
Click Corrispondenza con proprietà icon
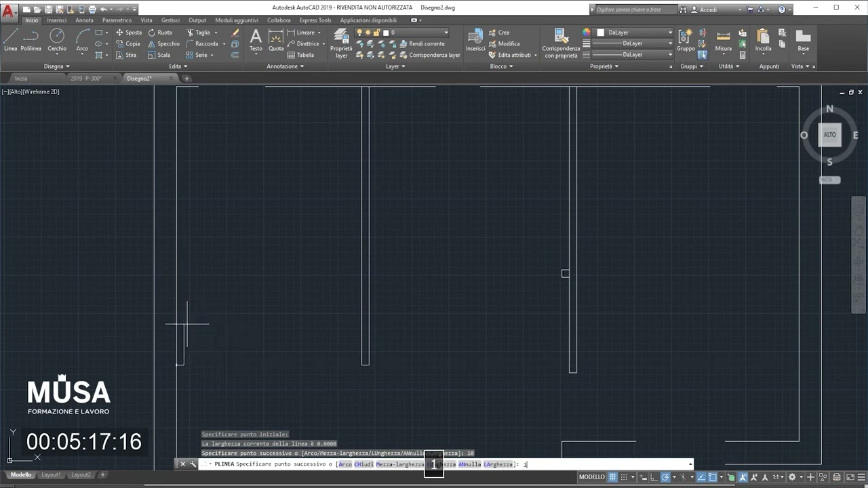[561, 43]
